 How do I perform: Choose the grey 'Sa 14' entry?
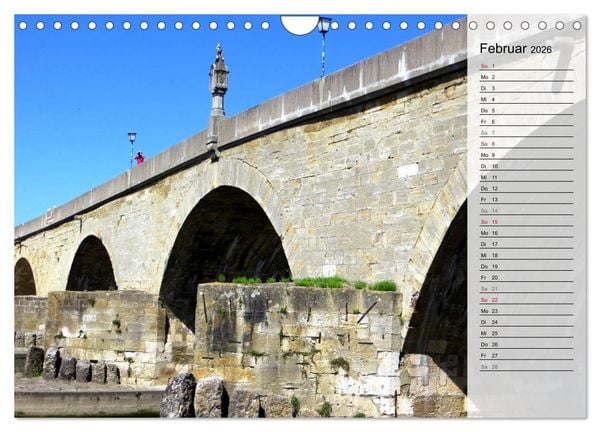tap(527, 210)
